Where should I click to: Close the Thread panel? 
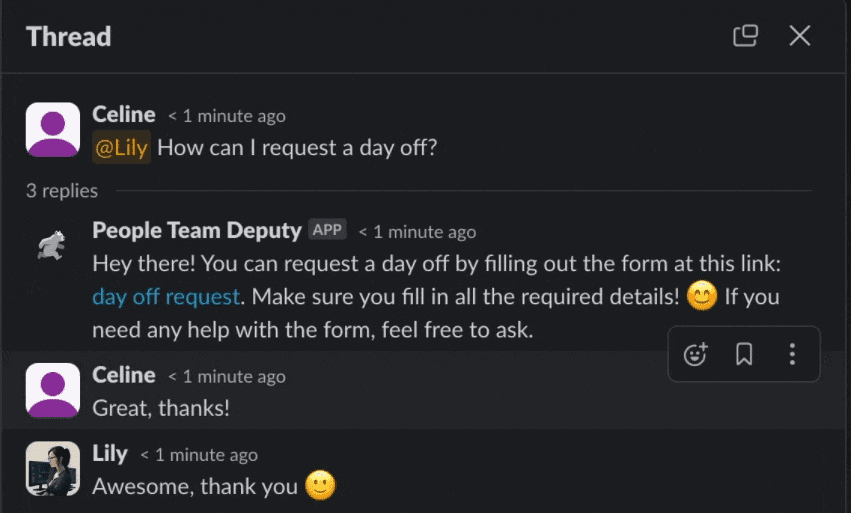tap(800, 36)
